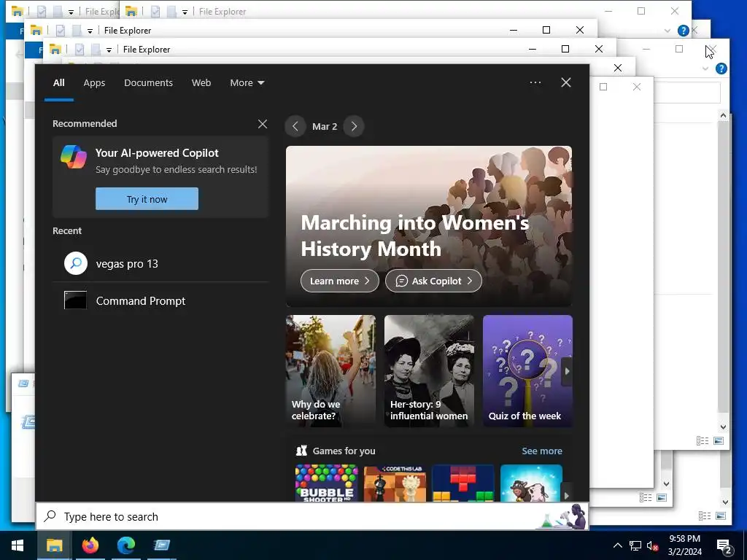747x560 pixels.
Task: Click See more for games
Action: pyautogui.click(x=542, y=451)
